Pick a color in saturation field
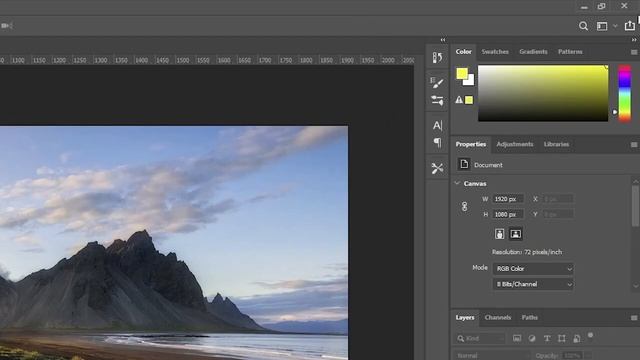 (x=543, y=93)
